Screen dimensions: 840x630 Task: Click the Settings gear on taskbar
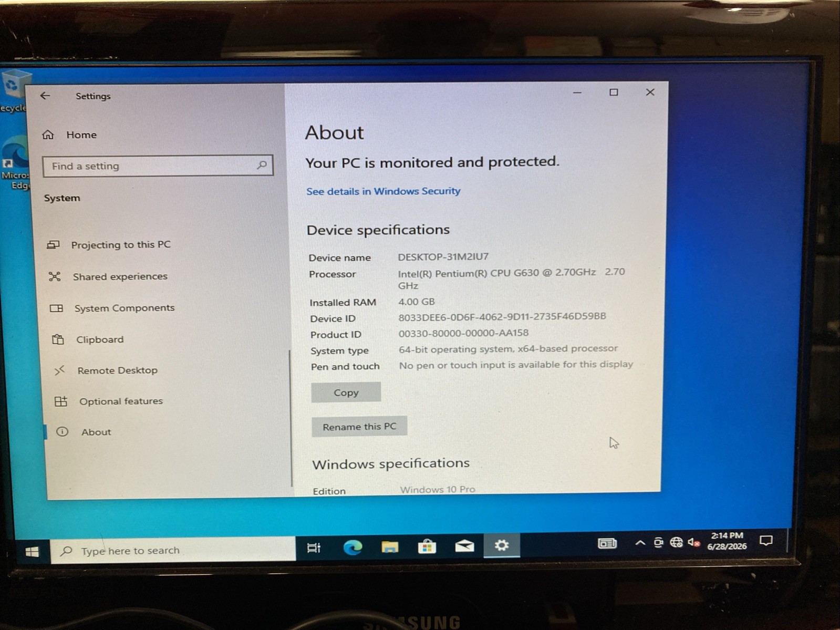pyautogui.click(x=502, y=545)
